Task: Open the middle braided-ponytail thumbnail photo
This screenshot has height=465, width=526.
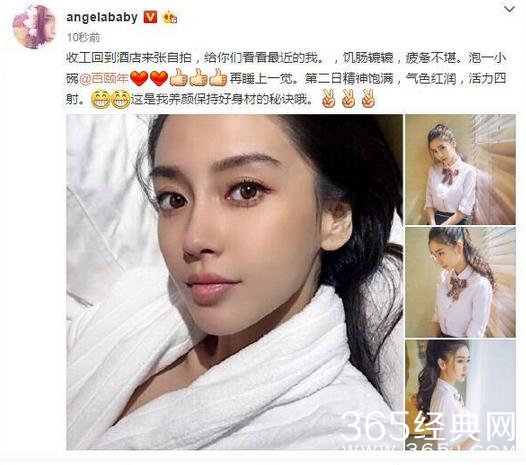Action: click(460, 282)
